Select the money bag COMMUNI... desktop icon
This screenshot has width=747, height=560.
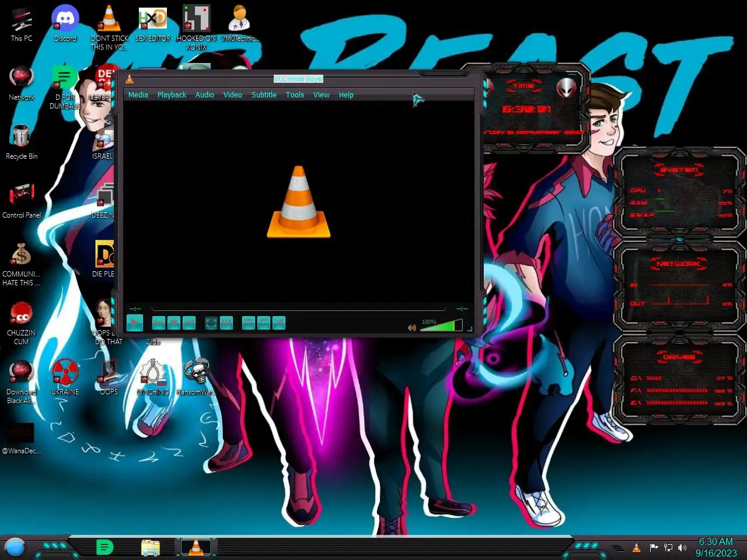(x=22, y=264)
